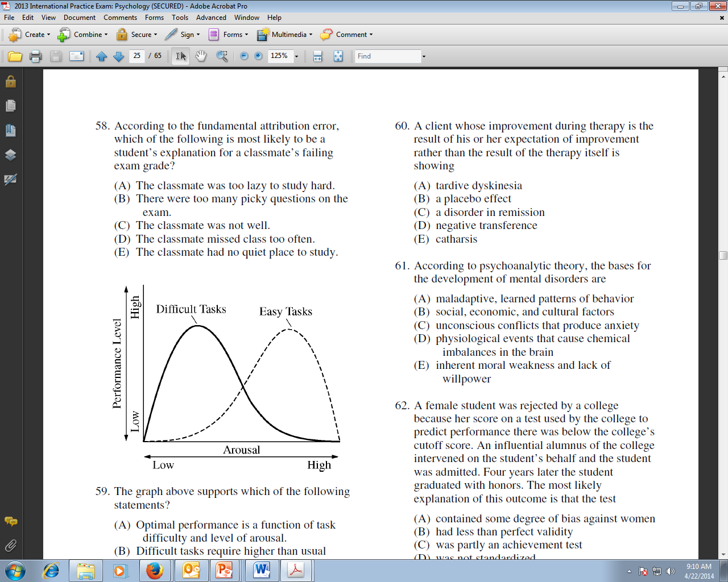728x582 pixels.
Task: Open the Pages panel in sidebar
Action: point(10,106)
